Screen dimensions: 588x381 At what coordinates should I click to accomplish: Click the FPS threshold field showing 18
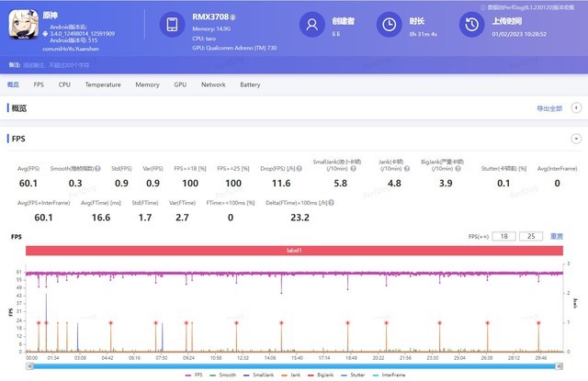(x=503, y=236)
